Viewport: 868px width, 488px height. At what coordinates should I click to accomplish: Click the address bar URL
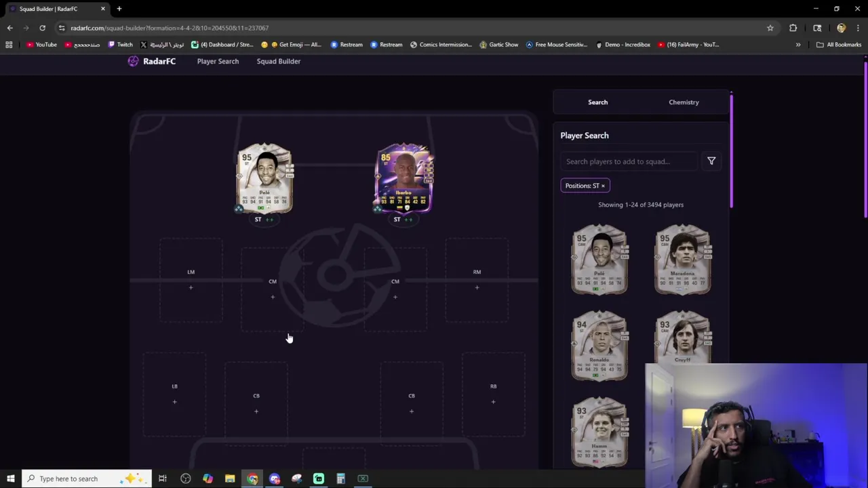170,28
